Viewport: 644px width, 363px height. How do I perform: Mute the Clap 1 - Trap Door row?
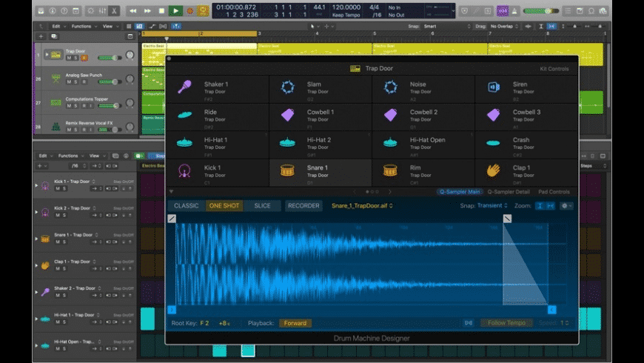click(58, 269)
